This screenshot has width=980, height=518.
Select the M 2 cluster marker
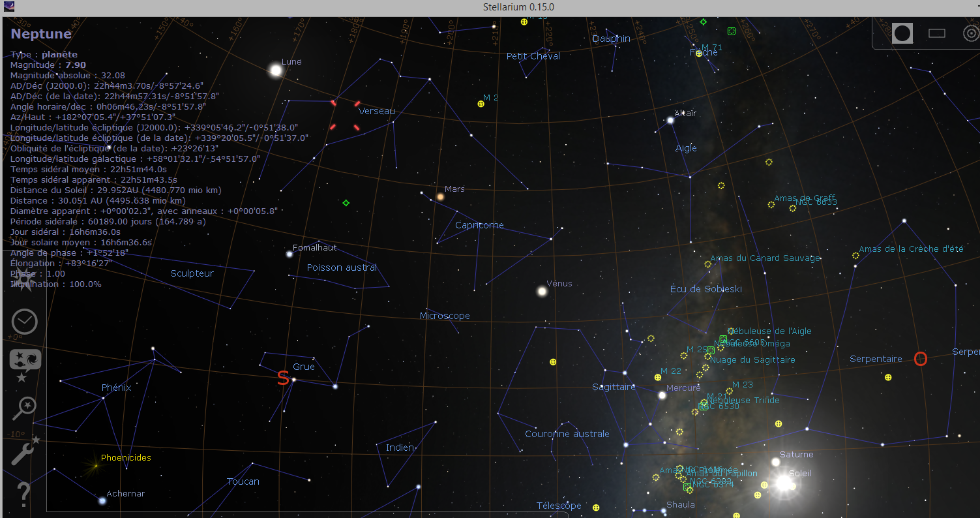pos(481,104)
